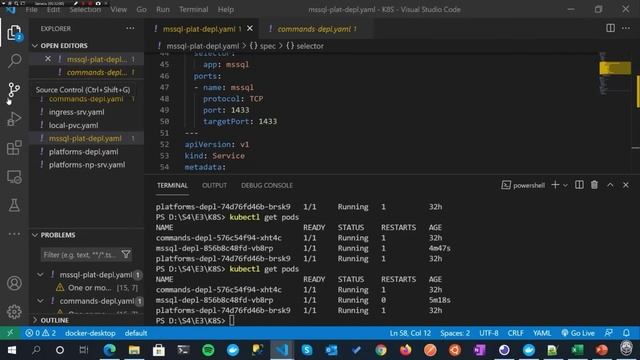This screenshot has width=640, height=360.
Task: Close the mssql-plat-depl.yaml editor tab
Action: pos(250,29)
